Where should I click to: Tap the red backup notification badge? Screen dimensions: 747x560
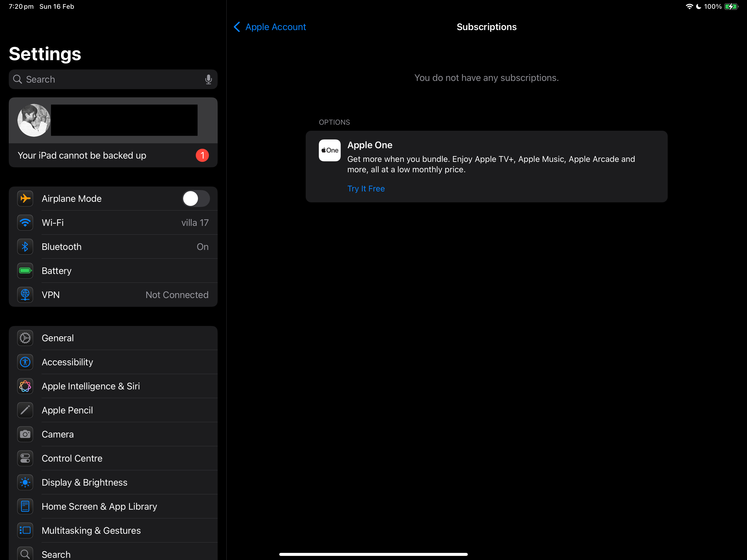coord(202,155)
